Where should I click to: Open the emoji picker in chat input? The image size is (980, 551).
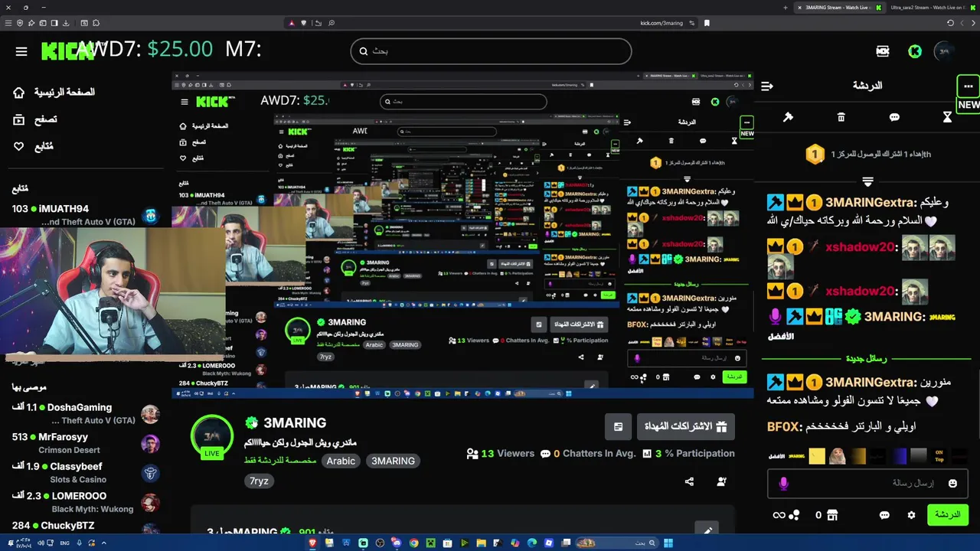tap(952, 484)
